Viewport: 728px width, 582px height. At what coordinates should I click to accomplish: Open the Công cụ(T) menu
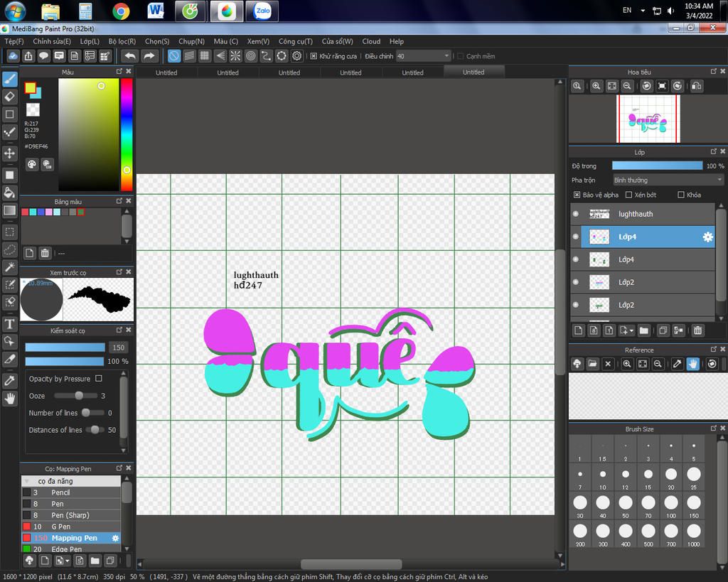pyautogui.click(x=295, y=41)
